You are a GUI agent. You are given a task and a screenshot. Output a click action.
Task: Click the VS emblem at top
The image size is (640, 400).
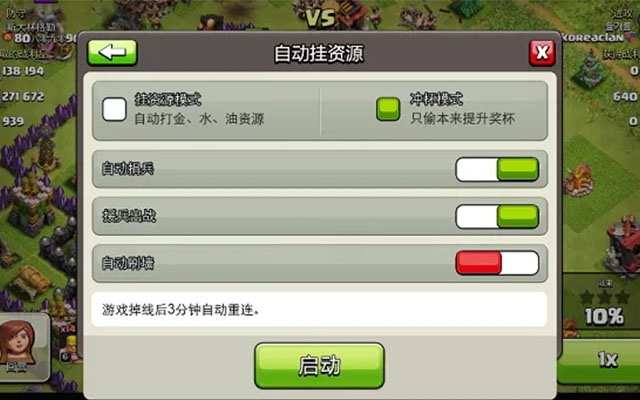tap(321, 18)
